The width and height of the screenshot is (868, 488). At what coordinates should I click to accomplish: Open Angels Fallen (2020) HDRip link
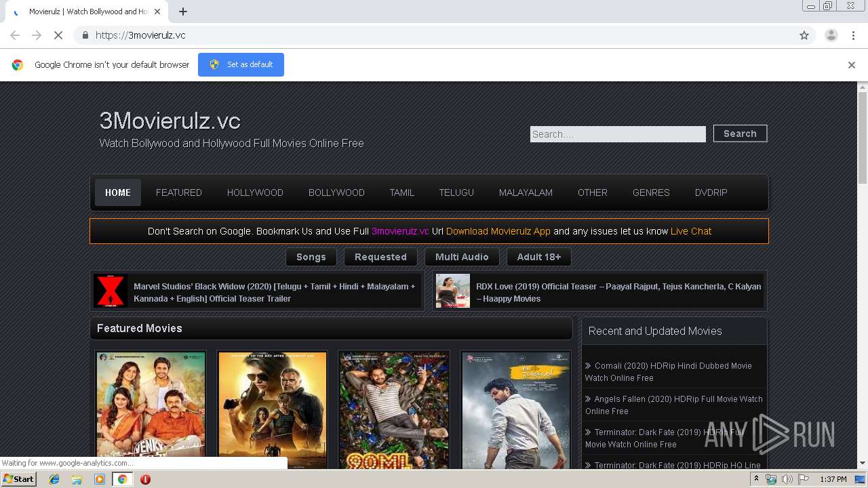674,405
